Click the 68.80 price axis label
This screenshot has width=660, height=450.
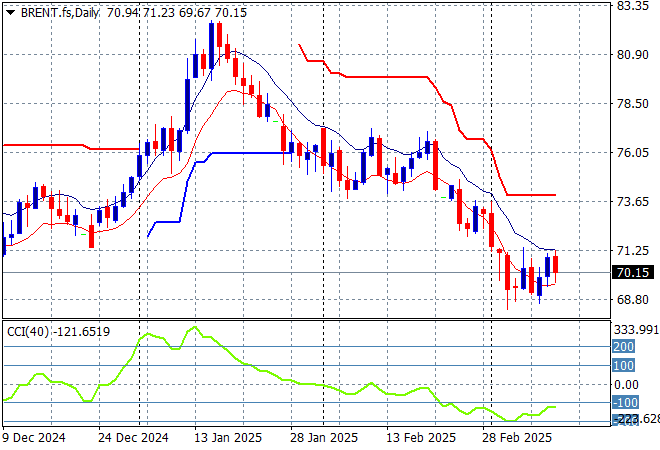(x=633, y=300)
